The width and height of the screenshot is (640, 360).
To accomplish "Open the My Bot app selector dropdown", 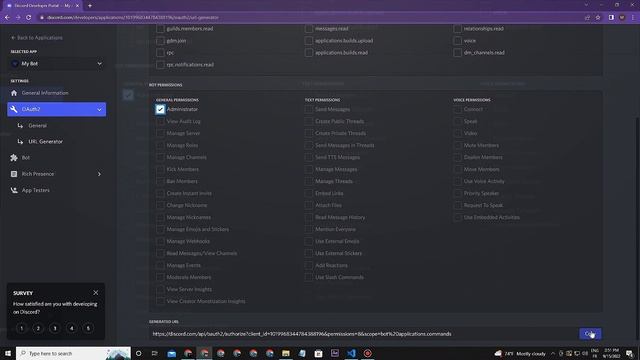I will tap(57, 64).
